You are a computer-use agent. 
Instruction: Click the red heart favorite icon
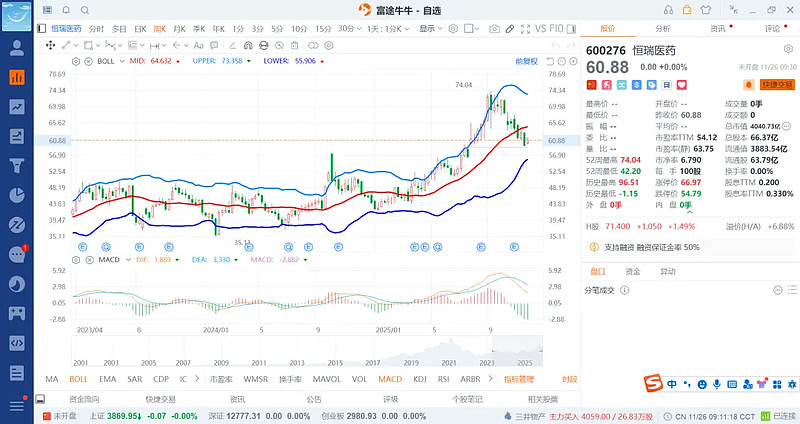pyautogui.click(x=682, y=85)
